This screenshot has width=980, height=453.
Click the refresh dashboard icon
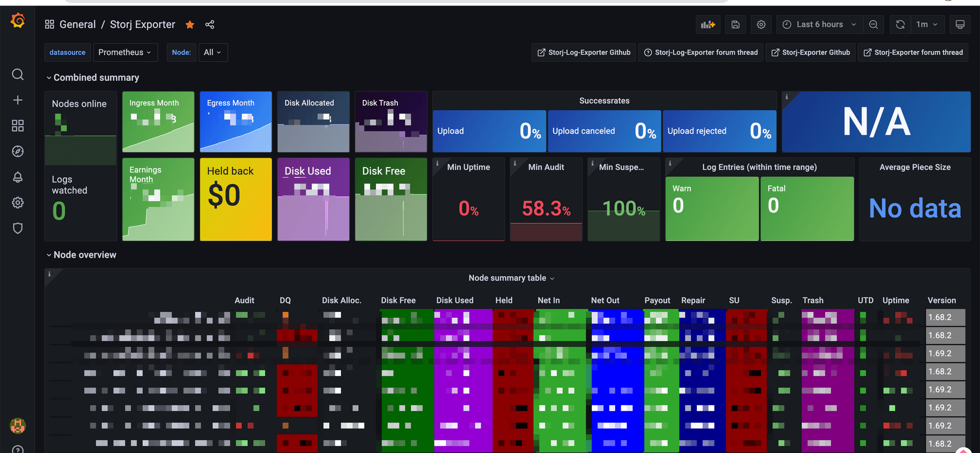pyautogui.click(x=900, y=24)
